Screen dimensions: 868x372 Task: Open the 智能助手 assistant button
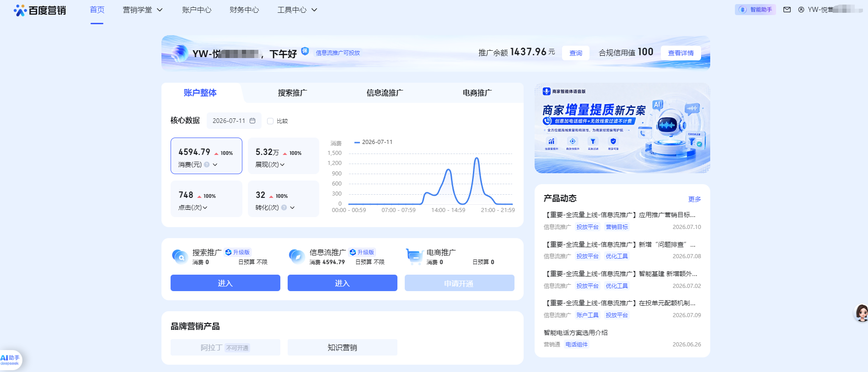click(x=755, y=10)
